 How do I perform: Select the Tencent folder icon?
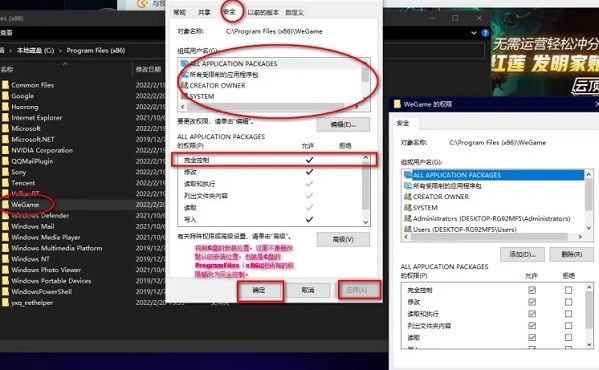(5, 183)
